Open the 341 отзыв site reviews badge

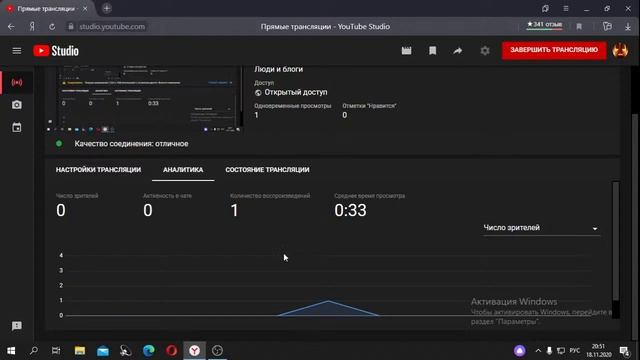click(x=544, y=25)
